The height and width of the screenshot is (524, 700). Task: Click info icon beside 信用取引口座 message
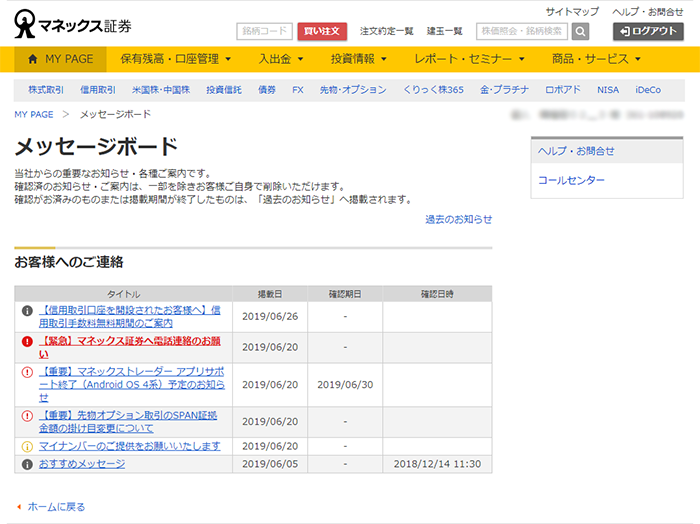[27, 311]
